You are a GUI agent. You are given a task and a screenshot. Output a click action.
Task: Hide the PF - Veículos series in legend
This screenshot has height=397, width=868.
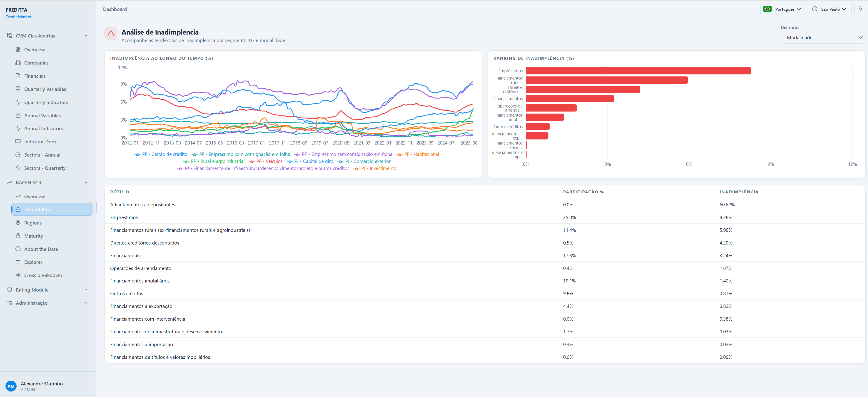(x=266, y=161)
